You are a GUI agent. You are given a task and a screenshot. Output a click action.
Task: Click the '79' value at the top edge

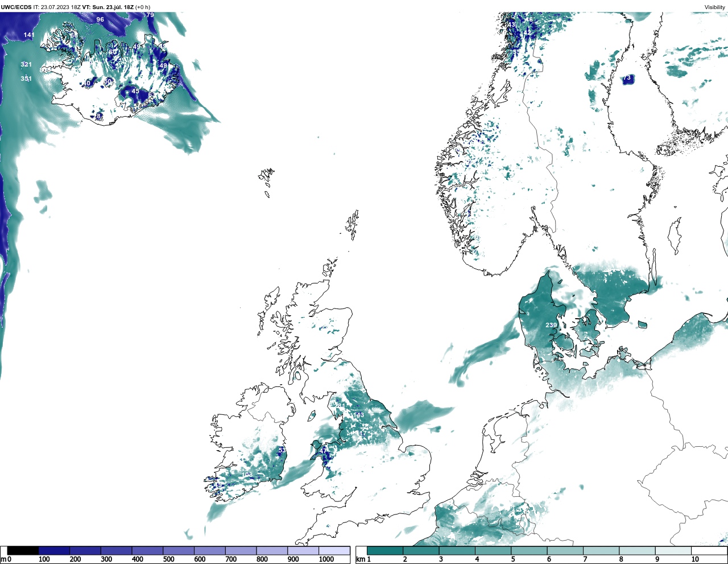tap(150, 15)
